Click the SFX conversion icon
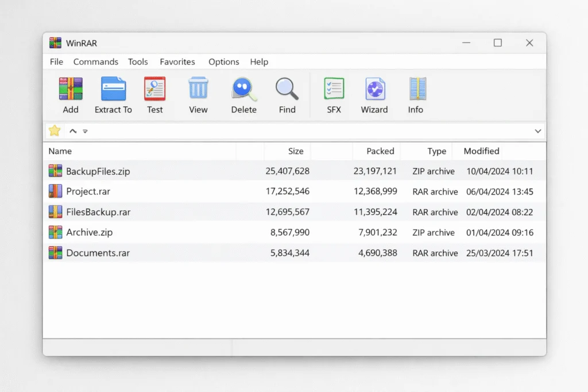 [x=333, y=89]
